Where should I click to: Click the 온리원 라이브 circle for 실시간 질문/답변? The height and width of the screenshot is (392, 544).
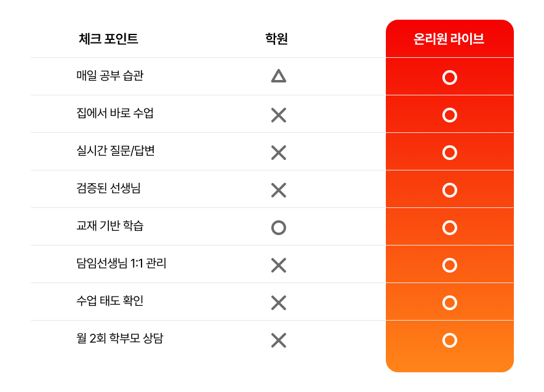tap(450, 153)
